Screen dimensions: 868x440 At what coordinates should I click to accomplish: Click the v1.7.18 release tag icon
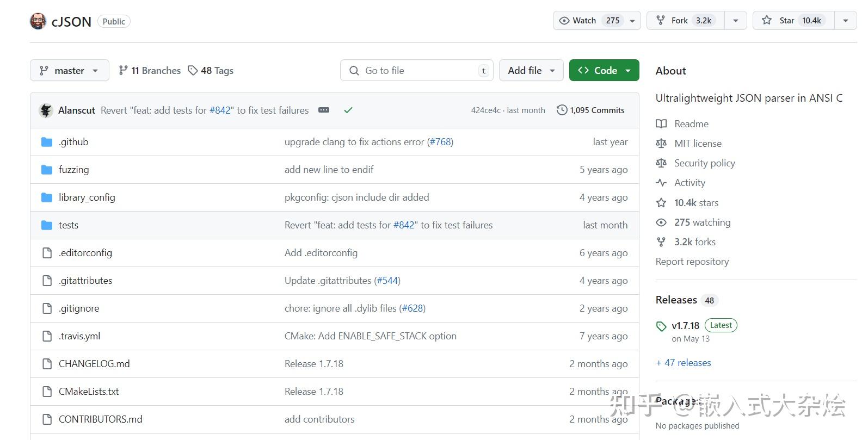pos(661,326)
